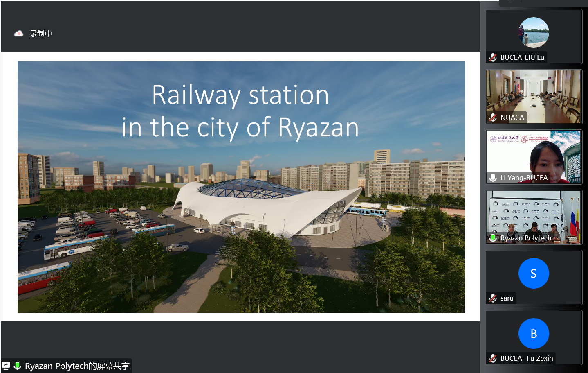Screen dimensions: 588x373
Task: Click LI Yang-BUCEA's microphone icon
Action: pyautogui.click(x=493, y=178)
